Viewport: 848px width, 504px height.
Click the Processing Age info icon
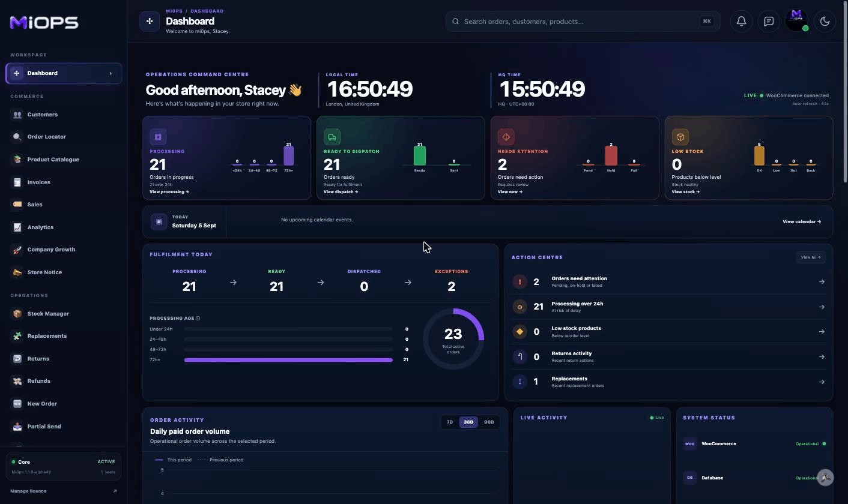[x=198, y=319]
